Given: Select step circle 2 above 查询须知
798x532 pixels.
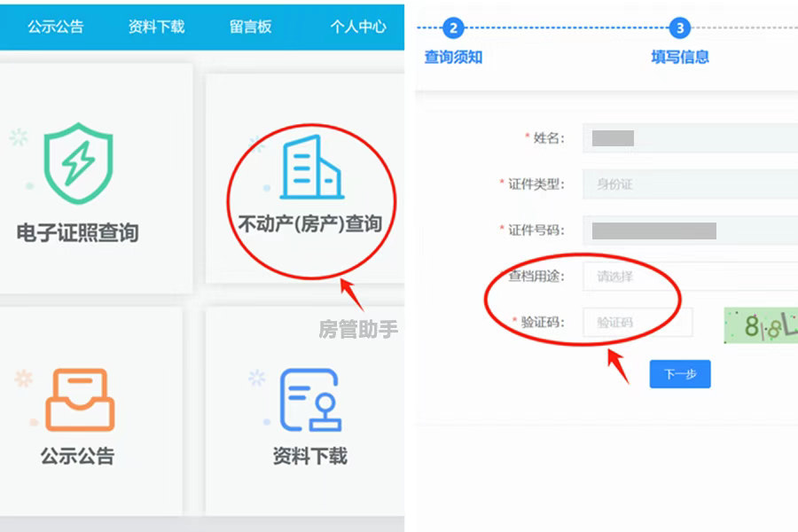Looking at the screenshot, I should (453, 27).
